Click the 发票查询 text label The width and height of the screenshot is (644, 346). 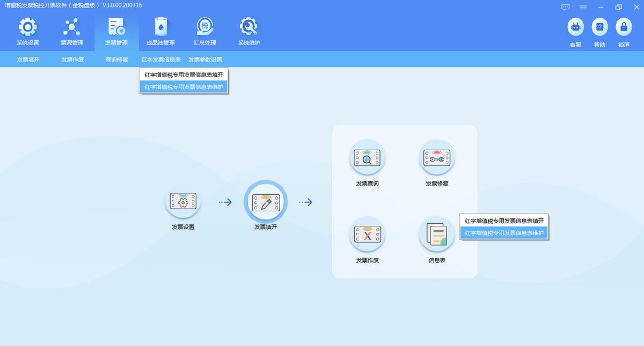367,183
